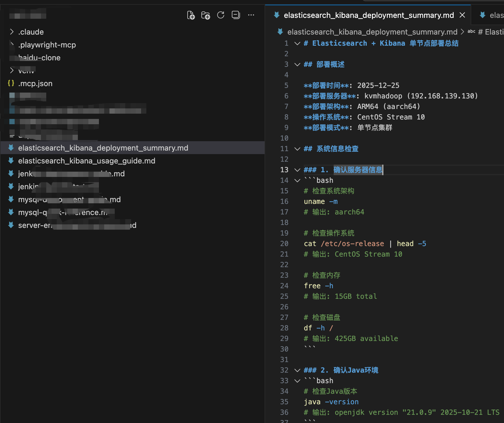The width and height of the screenshot is (504, 423).
Task: Open the second jenkins file in tree
Action: [59, 187]
